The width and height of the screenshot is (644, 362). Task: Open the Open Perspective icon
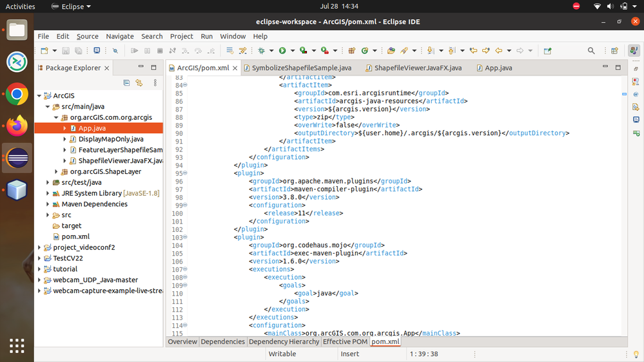[614, 51]
